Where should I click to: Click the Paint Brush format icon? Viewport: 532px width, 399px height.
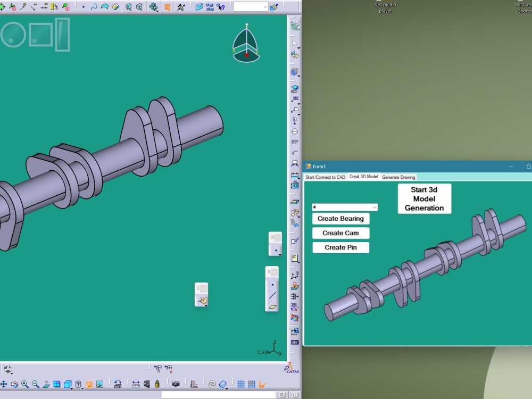point(274,7)
